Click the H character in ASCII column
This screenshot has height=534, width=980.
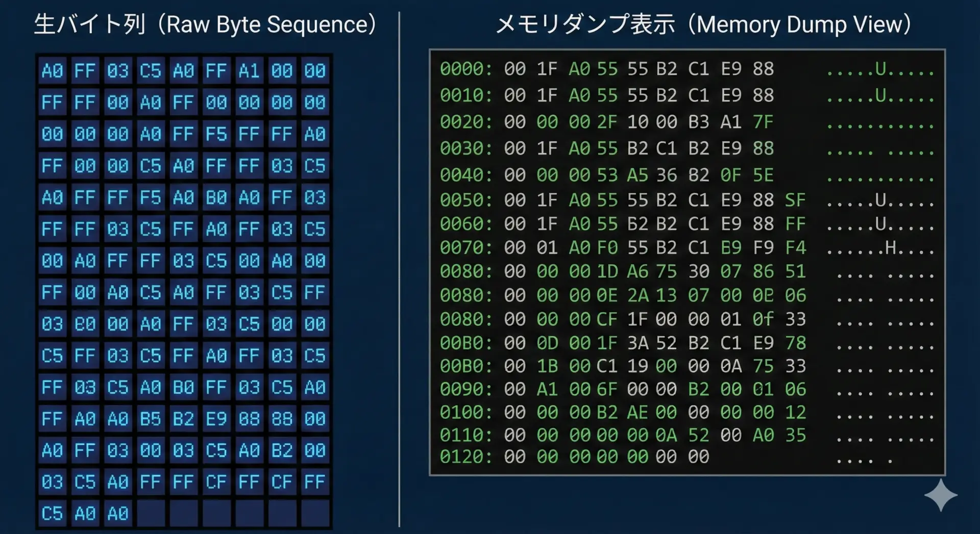(x=891, y=248)
